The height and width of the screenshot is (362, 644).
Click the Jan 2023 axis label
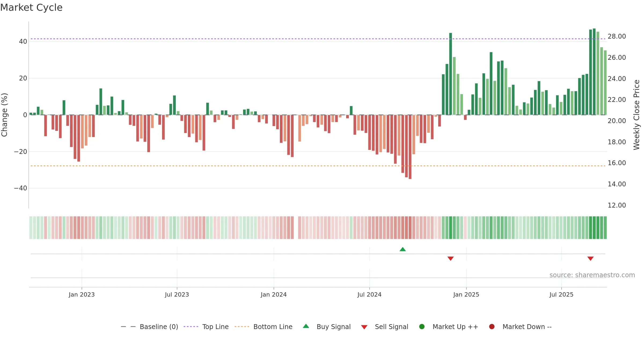click(82, 294)
